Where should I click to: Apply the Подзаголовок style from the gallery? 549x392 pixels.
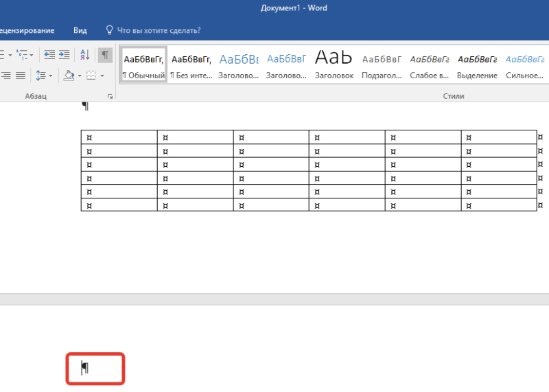click(x=382, y=65)
